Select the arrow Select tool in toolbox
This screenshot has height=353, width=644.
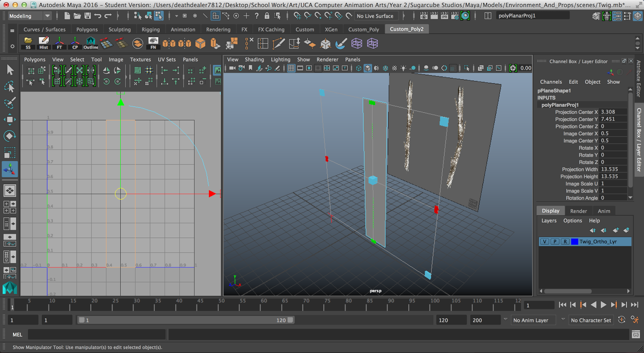[10, 70]
